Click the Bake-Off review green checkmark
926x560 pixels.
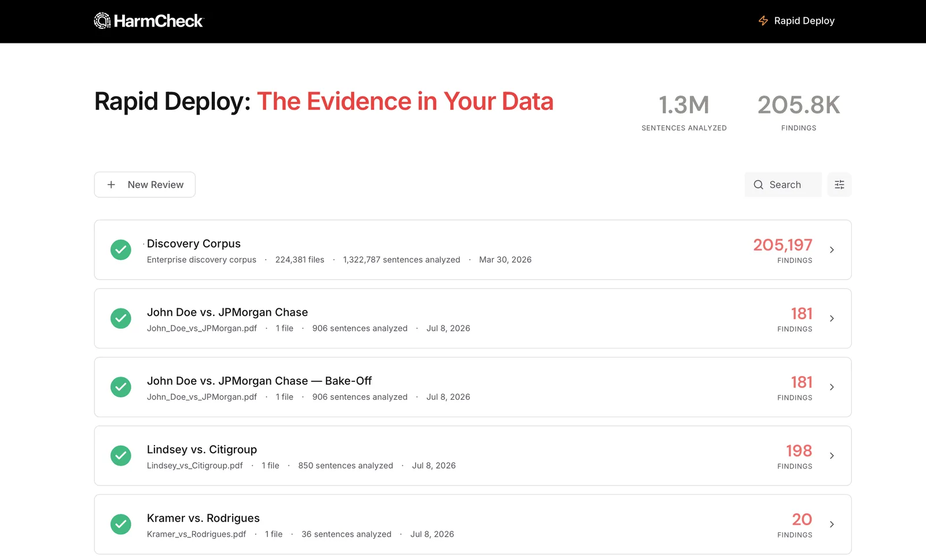click(x=121, y=387)
